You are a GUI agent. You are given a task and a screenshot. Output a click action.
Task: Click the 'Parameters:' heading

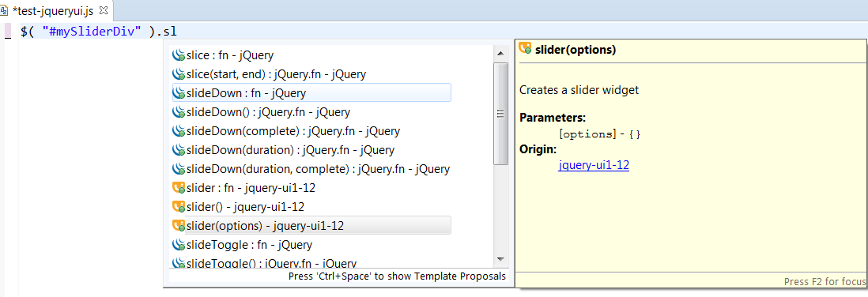pyautogui.click(x=553, y=118)
